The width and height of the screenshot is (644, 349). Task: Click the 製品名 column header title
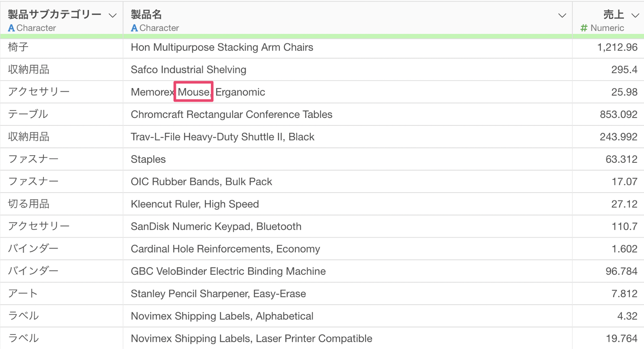tap(146, 15)
